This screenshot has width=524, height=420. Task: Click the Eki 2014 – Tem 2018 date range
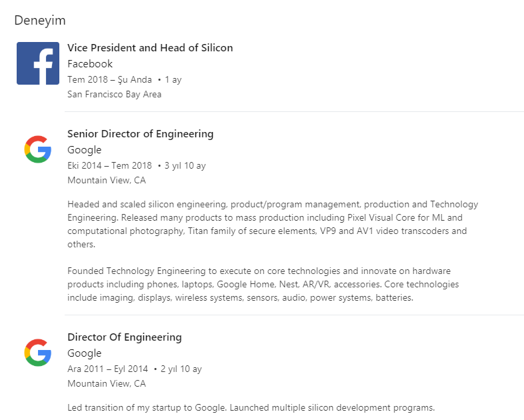click(x=109, y=165)
